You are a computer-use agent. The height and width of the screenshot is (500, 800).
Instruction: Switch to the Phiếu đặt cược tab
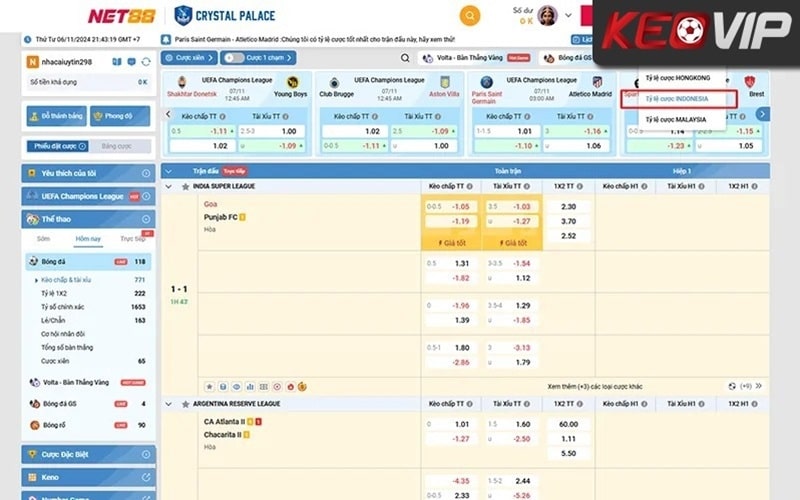pyautogui.click(x=57, y=146)
